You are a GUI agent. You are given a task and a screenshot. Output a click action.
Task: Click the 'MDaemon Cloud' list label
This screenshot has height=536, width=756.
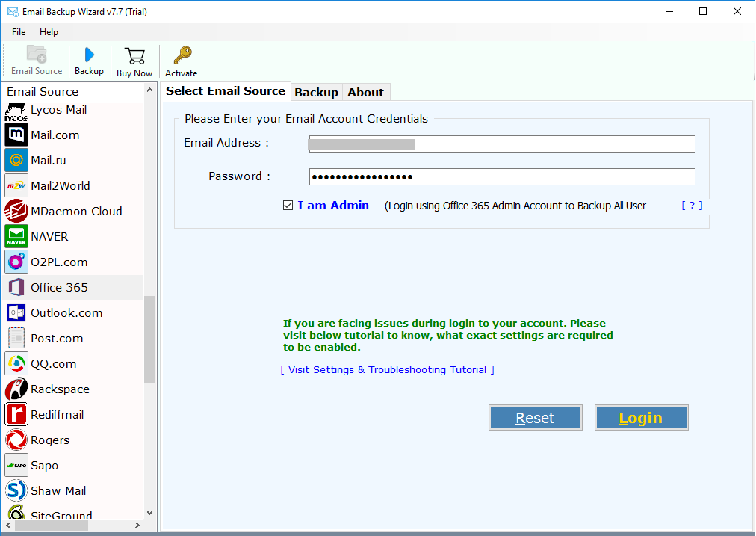(x=76, y=211)
